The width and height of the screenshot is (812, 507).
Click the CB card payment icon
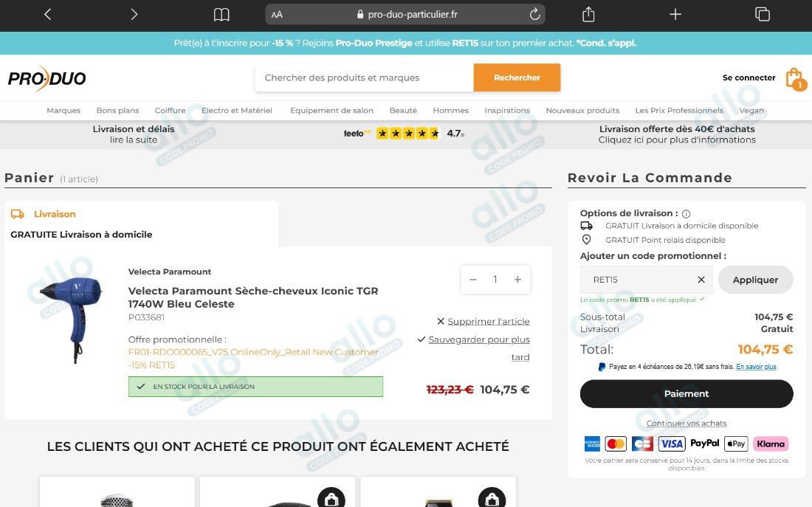tap(643, 444)
